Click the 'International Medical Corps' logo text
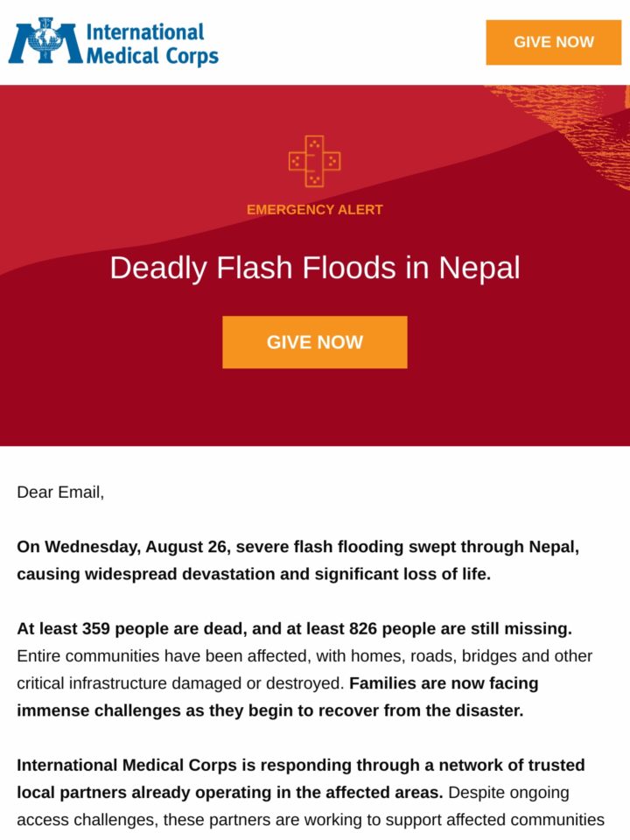 click(152, 44)
